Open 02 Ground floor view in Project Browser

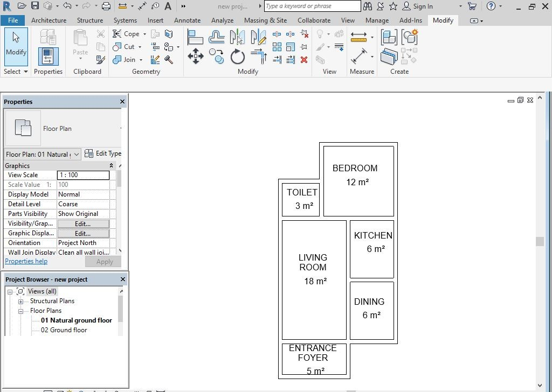point(64,330)
